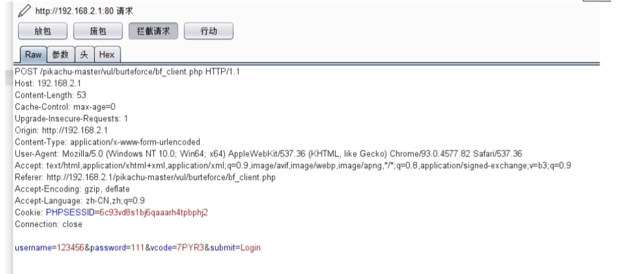Click the Accept: text/html header line
Viewport: 644px width, 274px height.
pyautogui.click(x=293, y=166)
